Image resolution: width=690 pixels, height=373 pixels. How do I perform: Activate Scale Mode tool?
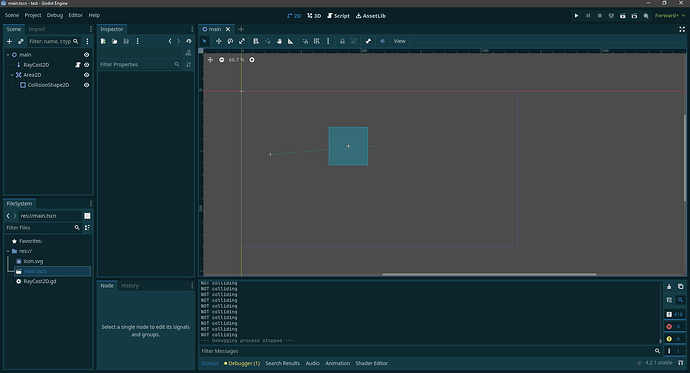(242, 41)
